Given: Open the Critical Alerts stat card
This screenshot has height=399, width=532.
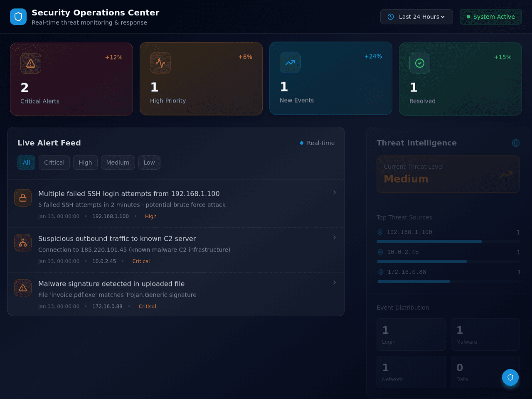Looking at the screenshot, I should pyautogui.click(x=71, y=79).
